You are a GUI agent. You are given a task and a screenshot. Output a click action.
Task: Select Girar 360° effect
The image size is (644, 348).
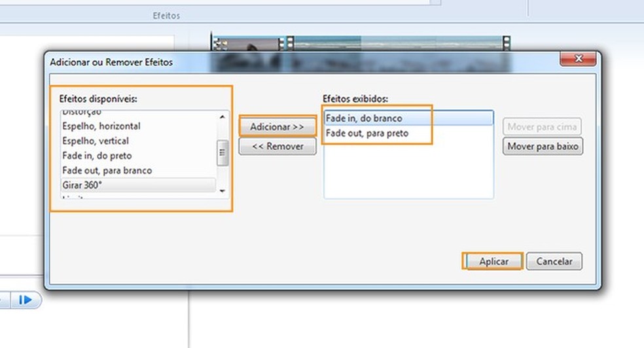(138, 185)
